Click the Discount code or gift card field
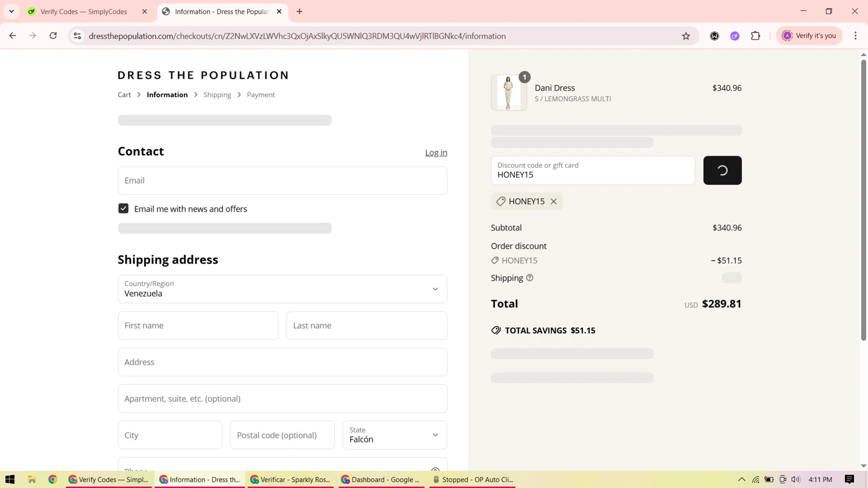The width and height of the screenshot is (868, 488). [593, 171]
